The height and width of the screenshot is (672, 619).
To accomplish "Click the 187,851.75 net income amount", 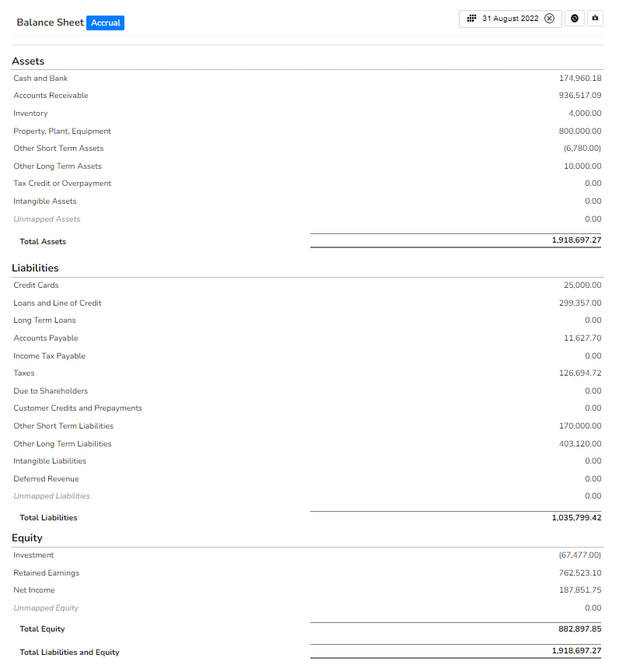I will click(x=580, y=590).
